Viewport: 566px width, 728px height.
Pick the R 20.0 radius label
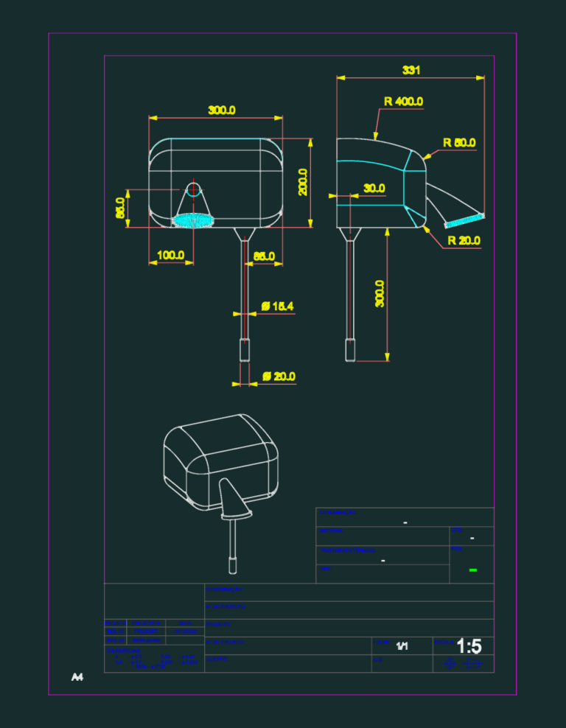click(x=464, y=240)
